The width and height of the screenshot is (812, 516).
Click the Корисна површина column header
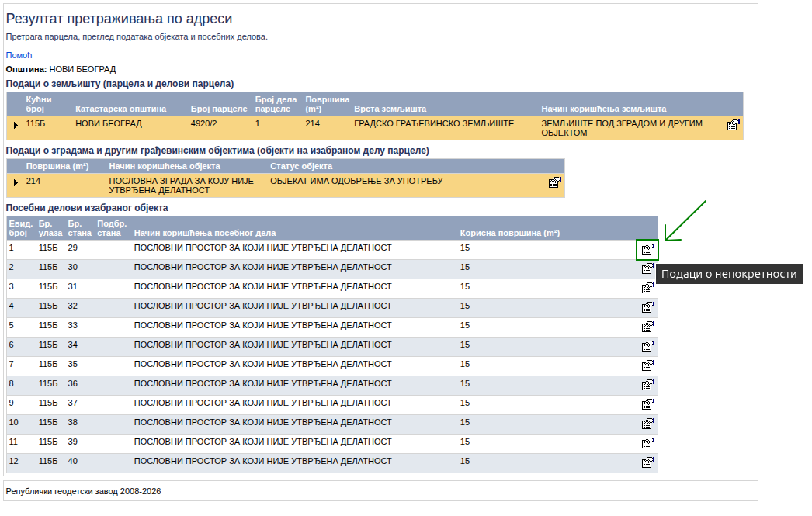pyautogui.click(x=509, y=233)
